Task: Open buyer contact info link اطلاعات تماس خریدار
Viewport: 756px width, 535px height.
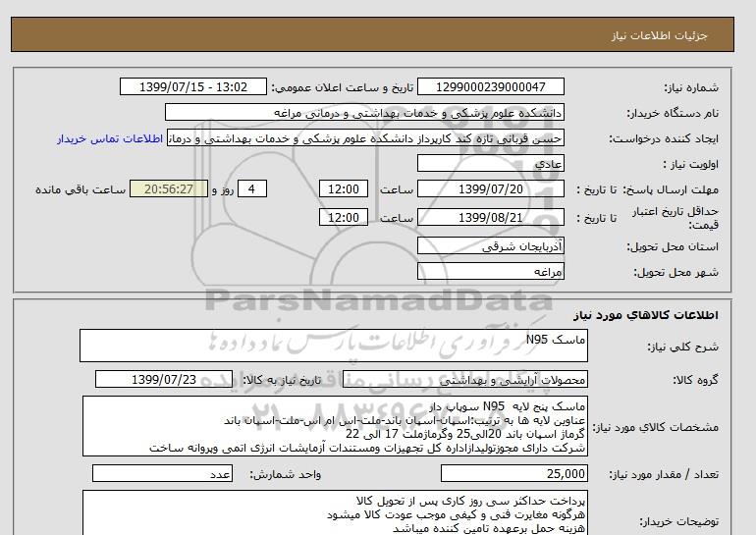Action: tap(110, 138)
